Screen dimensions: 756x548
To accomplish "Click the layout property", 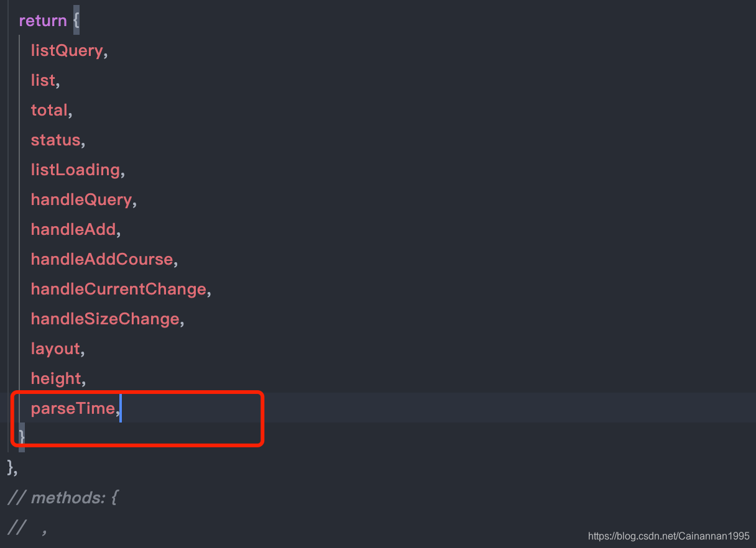I will [x=55, y=349].
